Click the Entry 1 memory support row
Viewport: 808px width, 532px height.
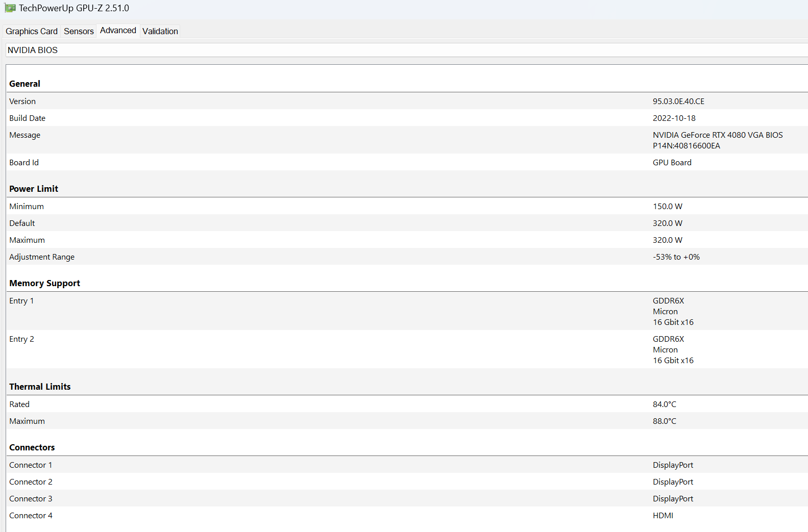[21, 301]
